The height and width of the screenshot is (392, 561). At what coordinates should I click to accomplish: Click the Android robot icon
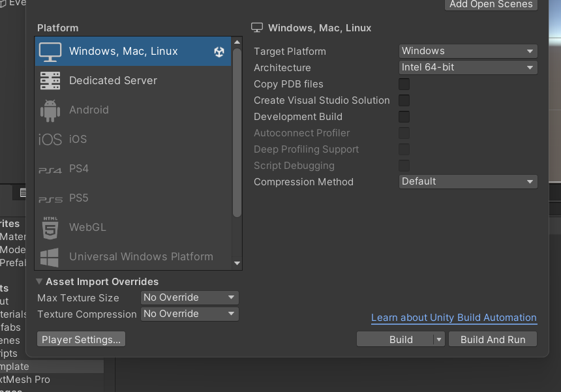[50, 110]
